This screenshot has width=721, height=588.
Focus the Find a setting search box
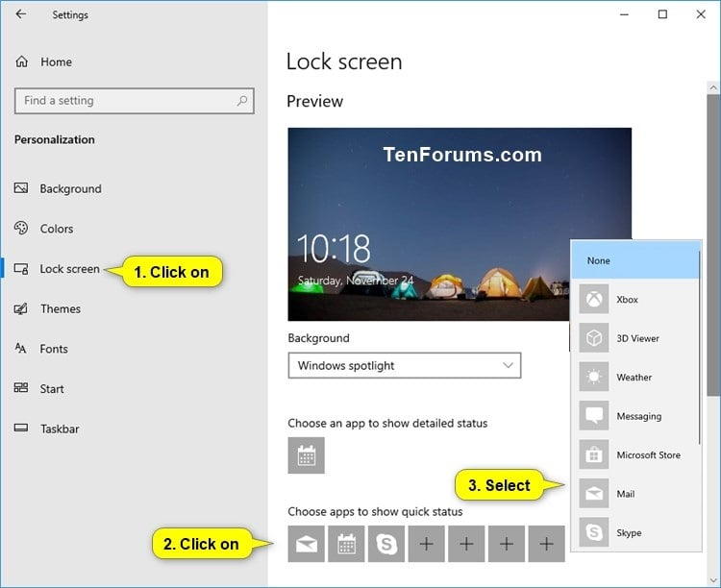[x=135, y=101]
